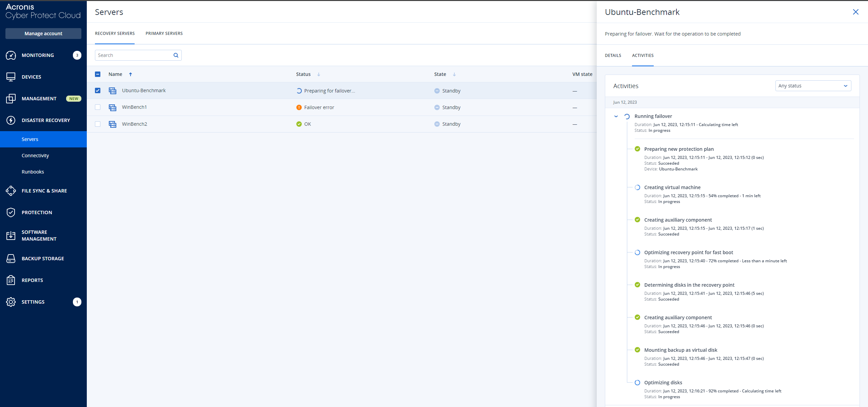868x407 pixels.
Task: Open the Any status filter dropdown
Action: point(813,86)
